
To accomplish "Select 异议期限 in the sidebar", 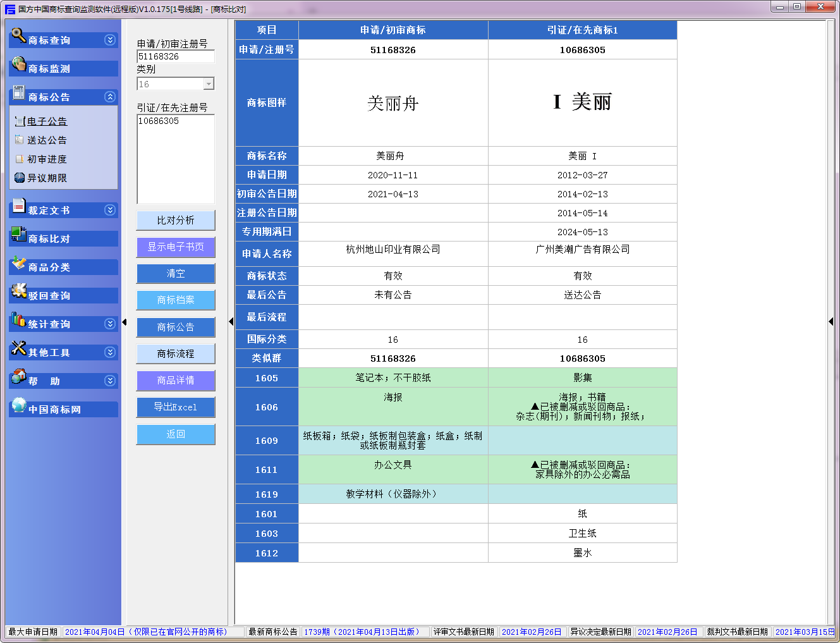I will (x=47, y=178).
